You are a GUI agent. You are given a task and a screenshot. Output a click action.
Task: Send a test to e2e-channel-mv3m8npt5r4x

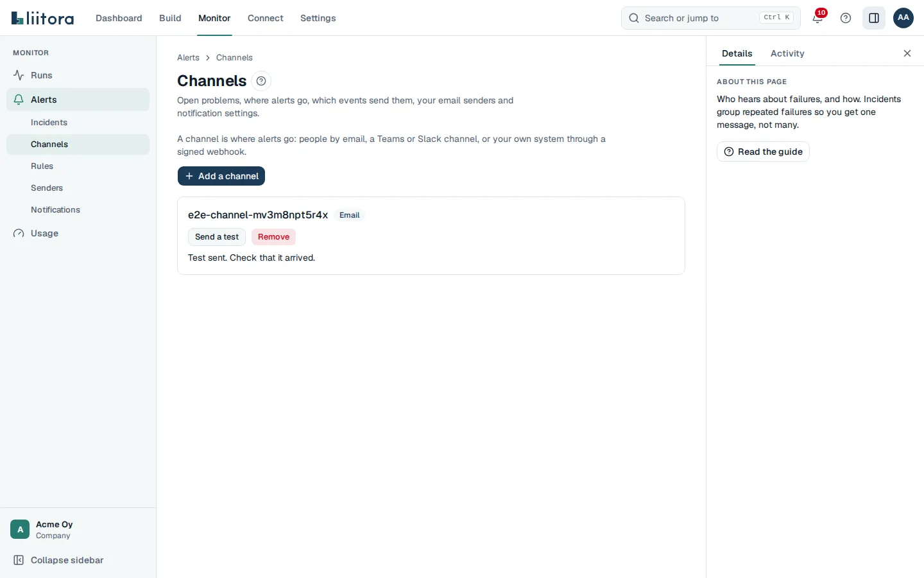click(217, 237)
